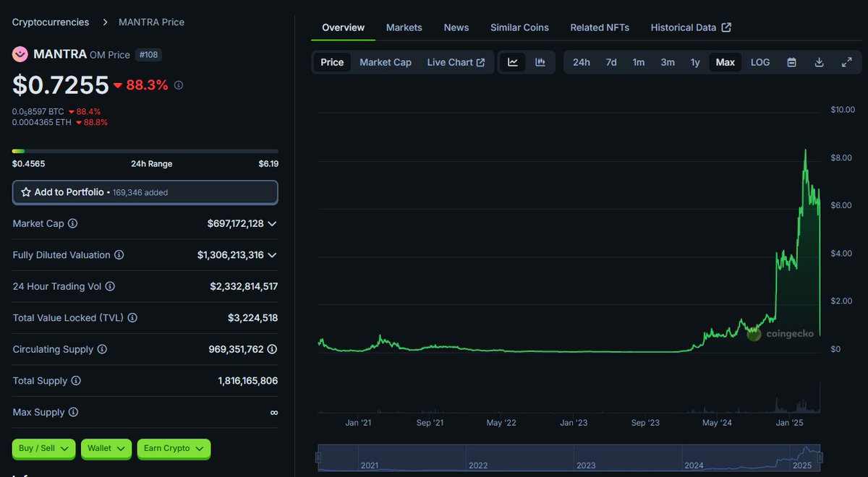
Task: Download the chart data via download icon
Action: click(x=819, y=62)
